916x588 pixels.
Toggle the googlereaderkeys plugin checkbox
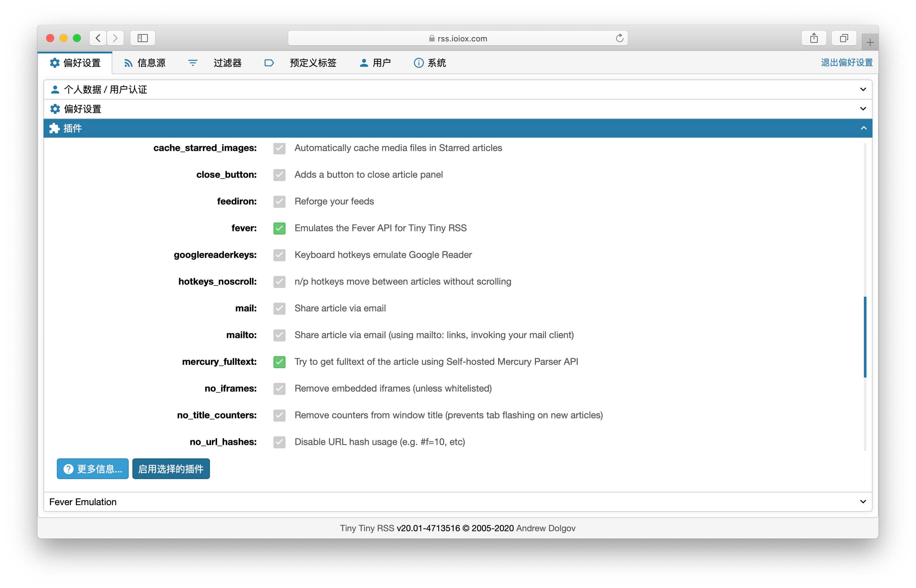[279, 255]
